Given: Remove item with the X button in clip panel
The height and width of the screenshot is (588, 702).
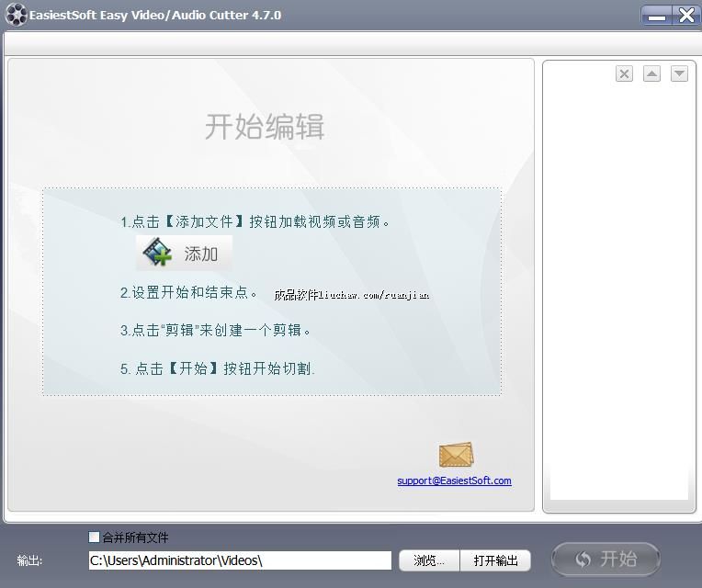Looking at the screenshot, I should [625, 74].
